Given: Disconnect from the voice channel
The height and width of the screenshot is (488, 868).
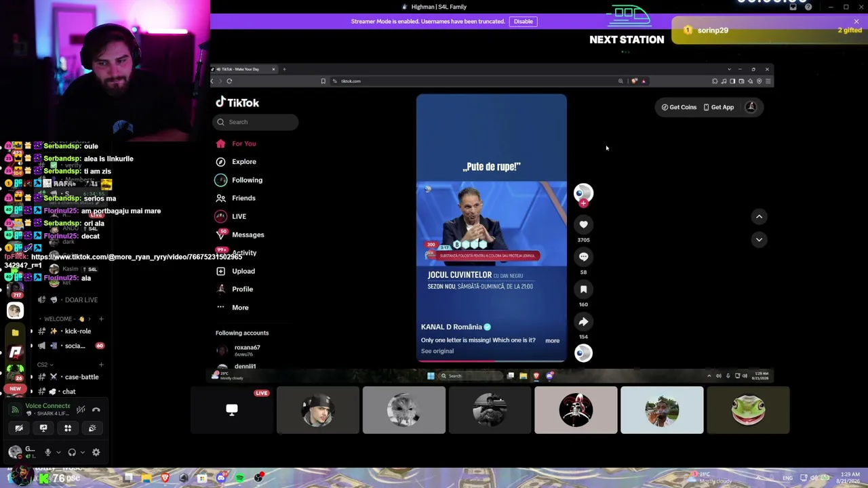Looking at the screenshot, I should 96,410.
